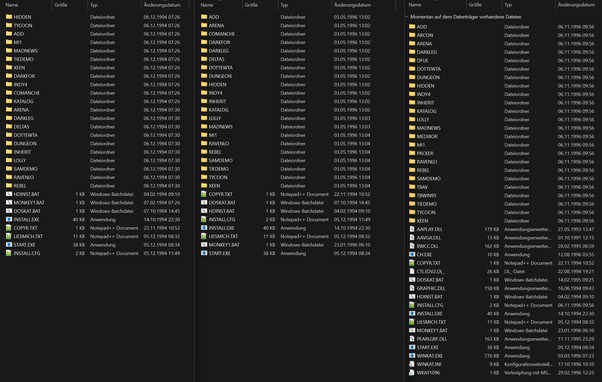
Task: Click the WINKAT.INI settings file icon
Action: 412,364
